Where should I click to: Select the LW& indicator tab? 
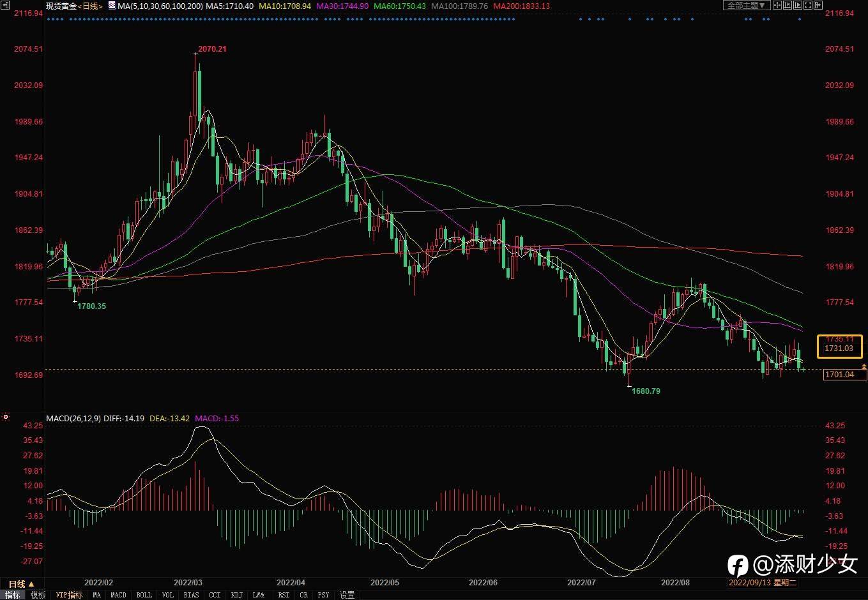[x=259, y=595]
